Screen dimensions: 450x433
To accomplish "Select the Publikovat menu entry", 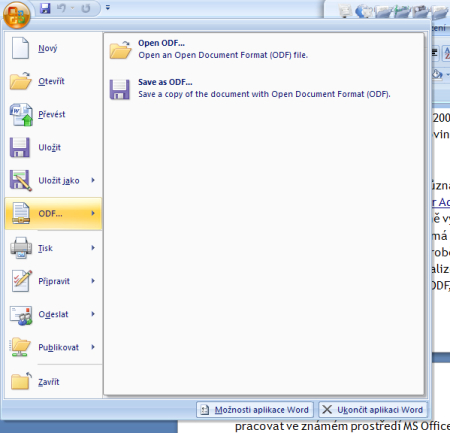I will [53, 347].
